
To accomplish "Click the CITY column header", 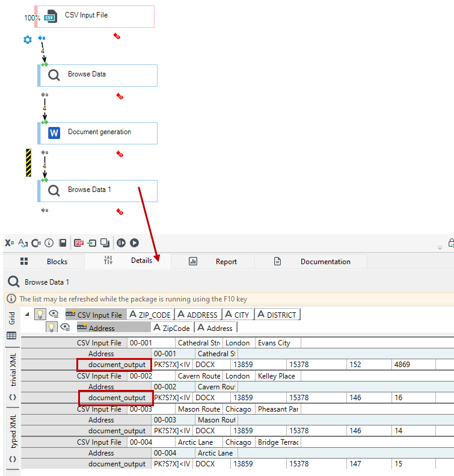I will click(238, 315).
